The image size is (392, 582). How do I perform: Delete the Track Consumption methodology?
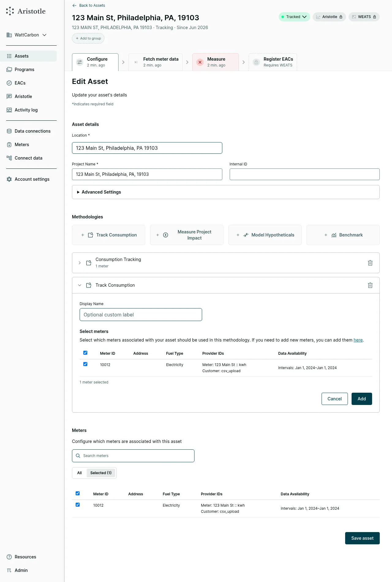370,285
